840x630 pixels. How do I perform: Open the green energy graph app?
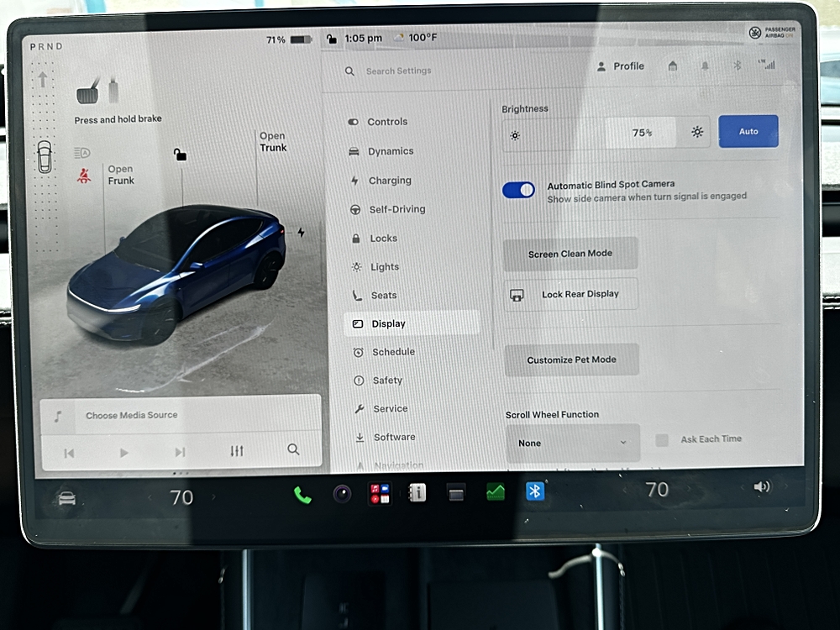point(496,491)
